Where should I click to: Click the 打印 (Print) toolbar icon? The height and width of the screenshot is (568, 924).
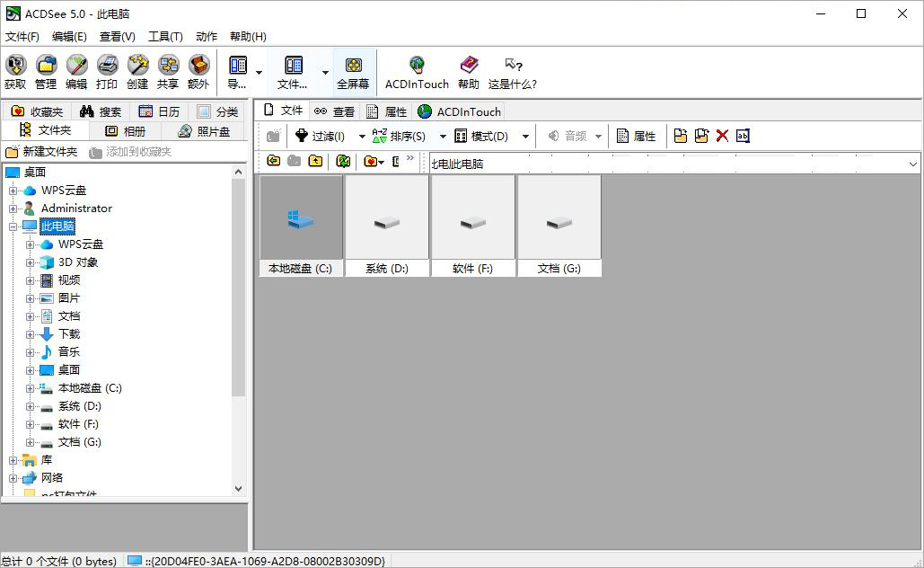pyautogui.click(x=107, y=72)
